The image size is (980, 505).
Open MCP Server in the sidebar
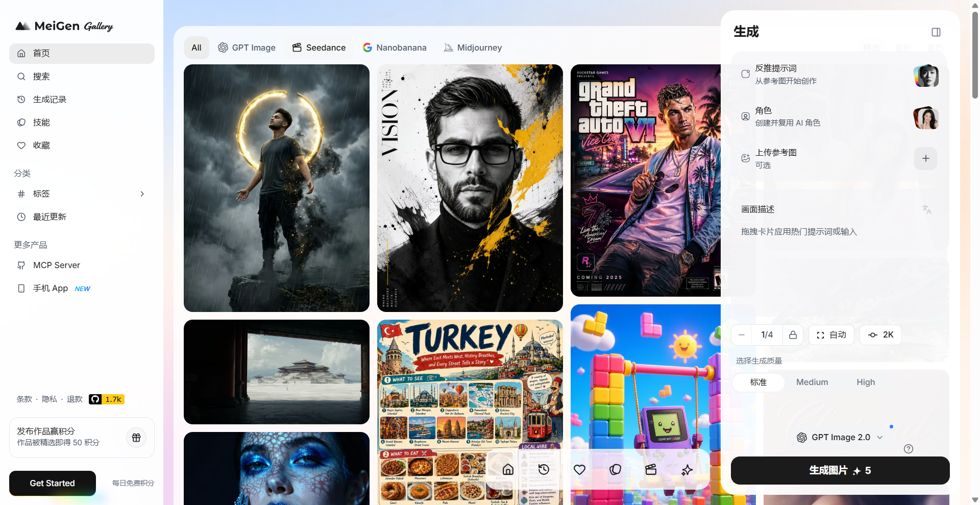[x=82, y=266]
